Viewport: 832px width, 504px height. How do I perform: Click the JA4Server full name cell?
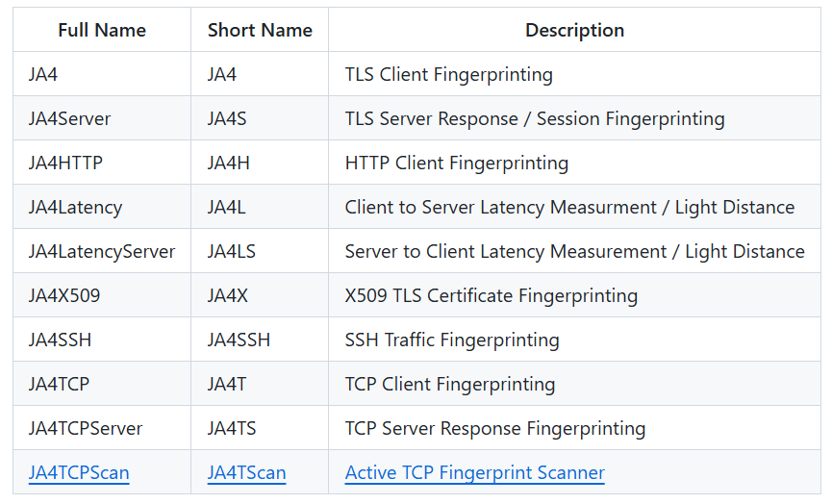coord(102,118)
